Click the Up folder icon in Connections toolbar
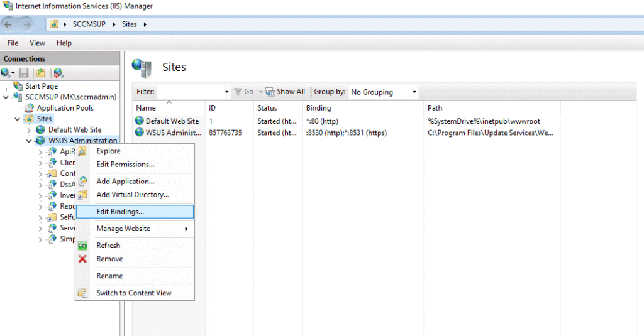The image size is (644, 336). tap(40, 73)
